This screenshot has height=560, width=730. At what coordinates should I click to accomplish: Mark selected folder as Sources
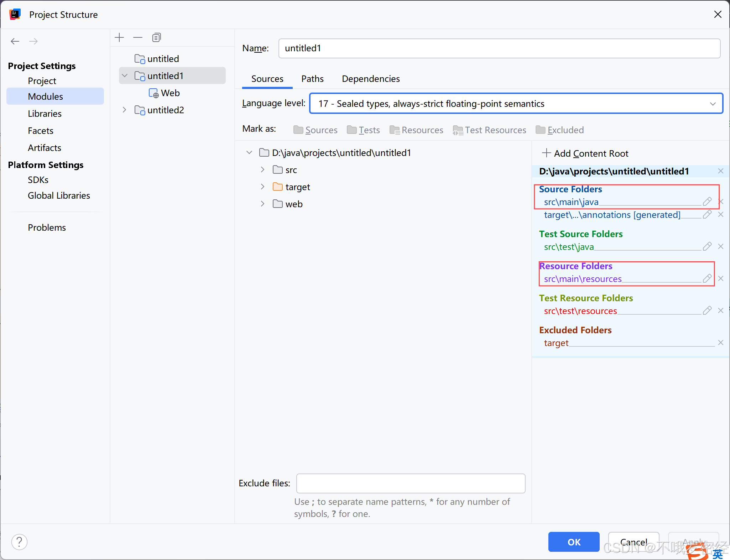point(316,130)
